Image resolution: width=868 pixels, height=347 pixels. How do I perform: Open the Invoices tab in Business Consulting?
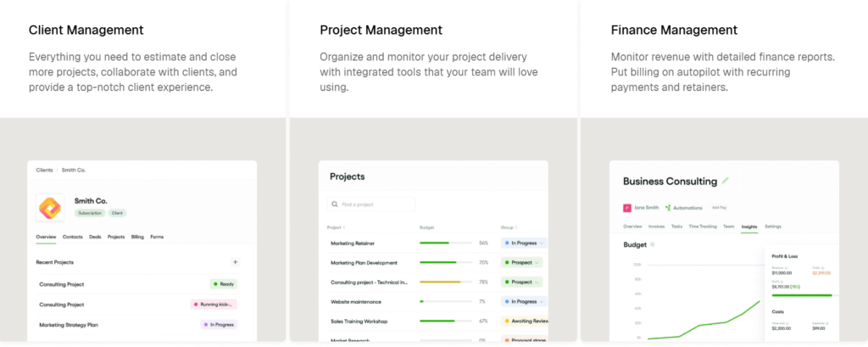pyautogui.click(x=657, y=227)
